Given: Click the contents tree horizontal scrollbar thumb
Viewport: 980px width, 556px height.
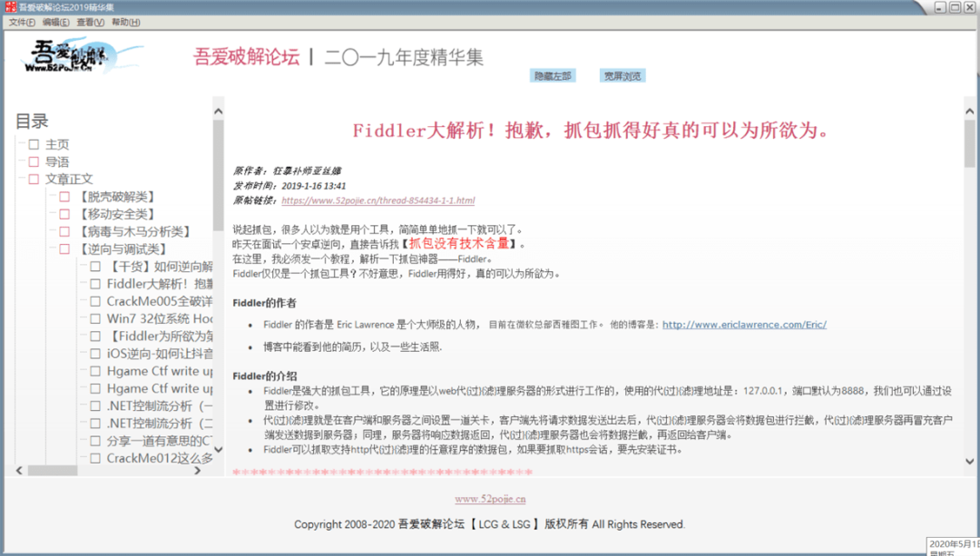Looking at the screenshot, I should [x=53, y=471].
